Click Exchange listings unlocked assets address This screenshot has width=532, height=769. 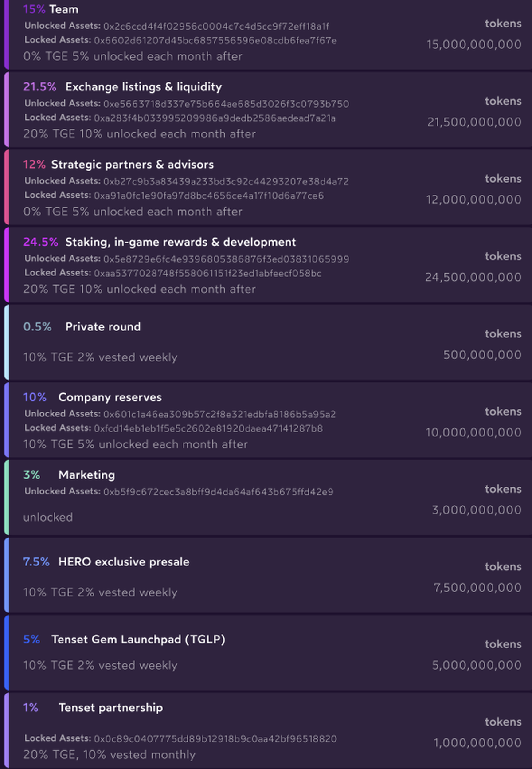[226, 104]
